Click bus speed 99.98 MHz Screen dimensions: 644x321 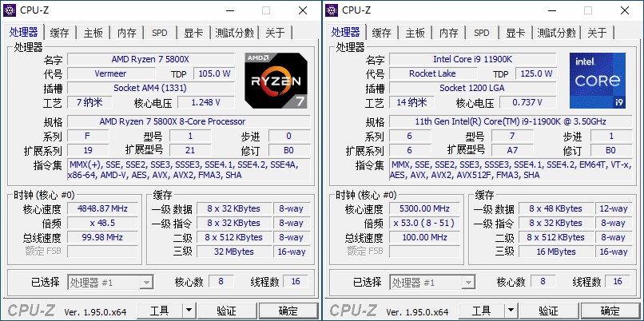tap(103, 237)
